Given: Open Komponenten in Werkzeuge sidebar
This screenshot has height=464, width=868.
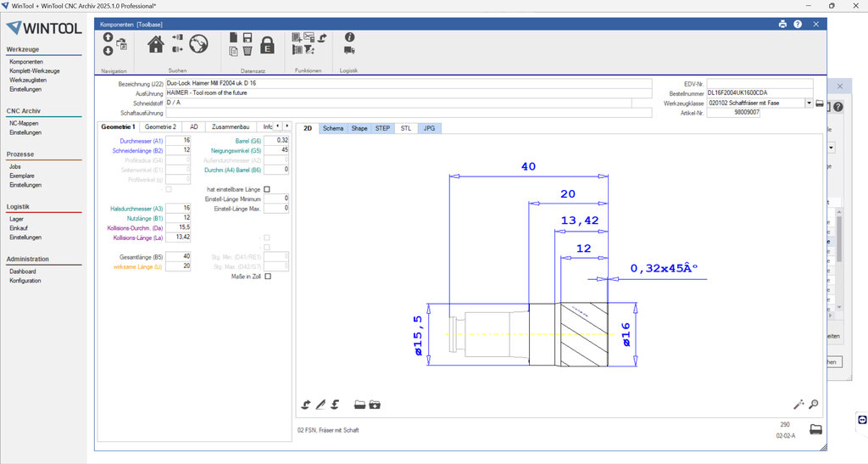Looking at the screenshot, I should [26, 62].
